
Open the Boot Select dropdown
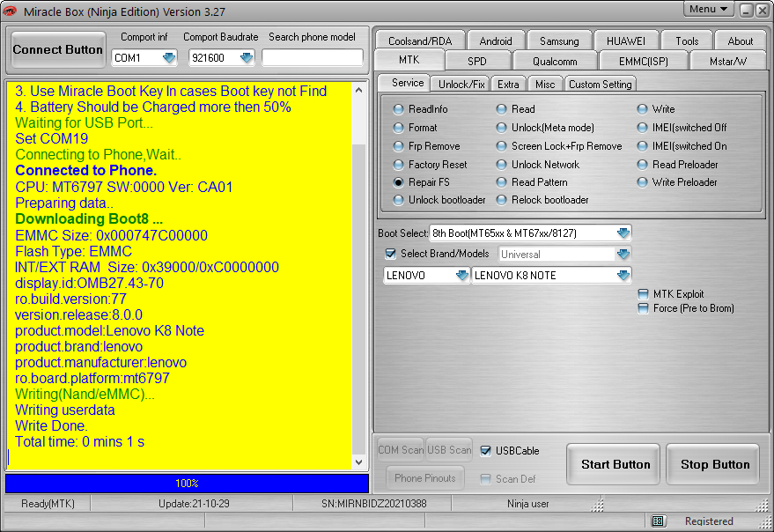(623, 233)
